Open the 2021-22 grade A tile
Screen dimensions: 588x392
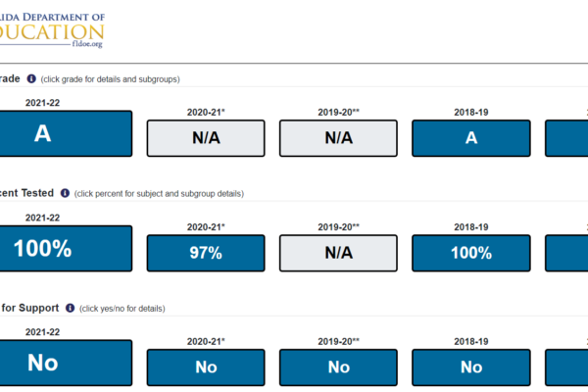pos(66,133)
